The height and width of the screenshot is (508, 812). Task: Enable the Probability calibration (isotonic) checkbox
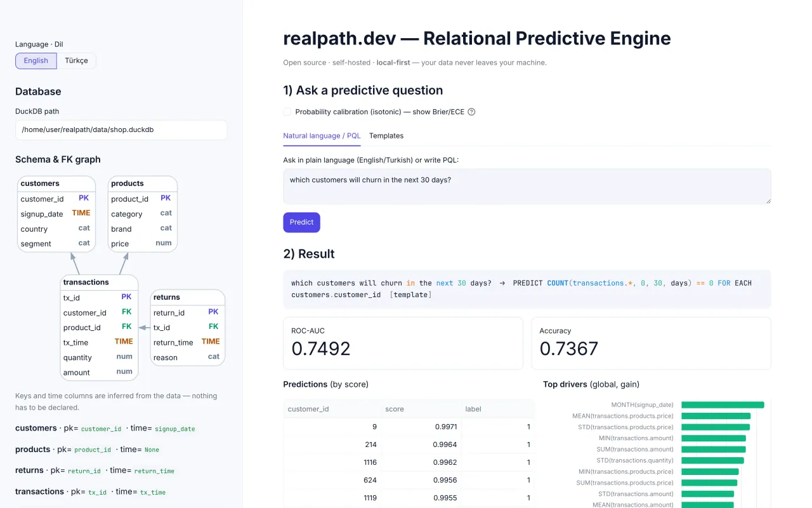pos(287,112)
